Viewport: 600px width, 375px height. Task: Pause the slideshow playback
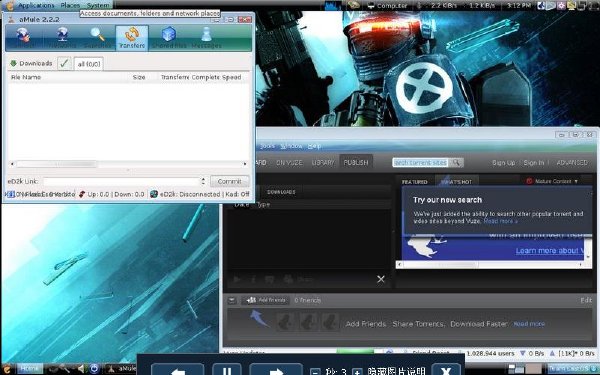point(227,370)
